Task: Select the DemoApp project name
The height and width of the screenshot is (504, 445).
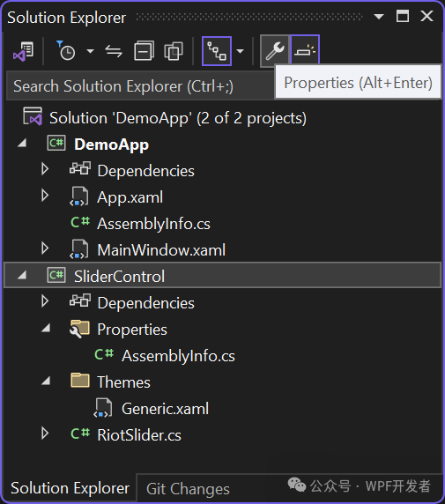Action: (112, 145)
